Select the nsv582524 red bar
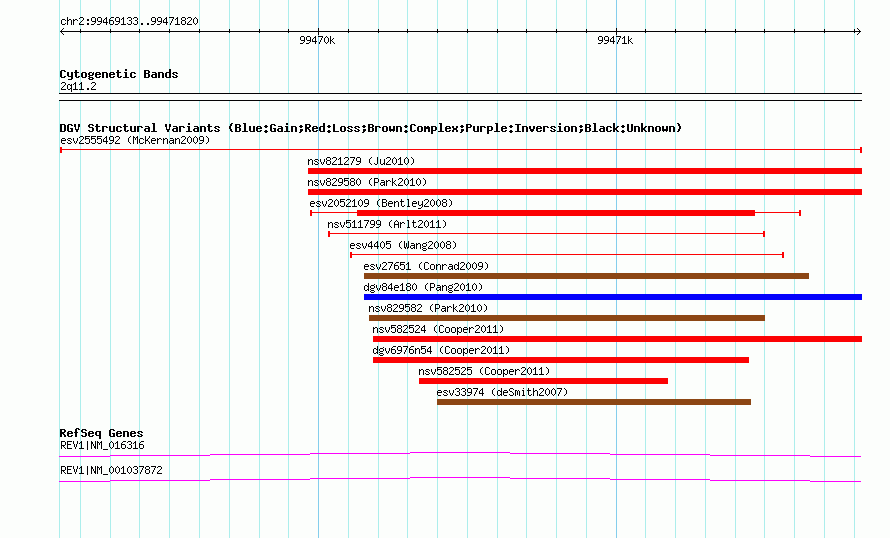 (x=618, y=339)
